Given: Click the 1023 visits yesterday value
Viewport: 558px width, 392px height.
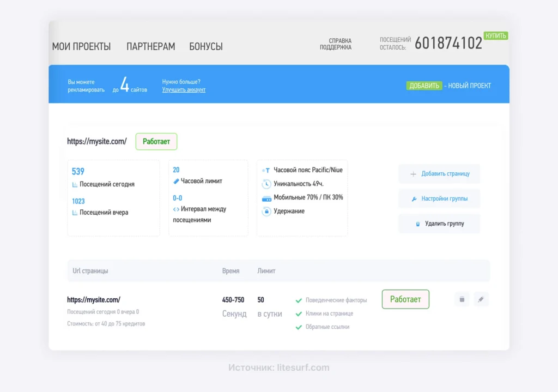Looking at the screenshot, I should [x=78, y=202].
